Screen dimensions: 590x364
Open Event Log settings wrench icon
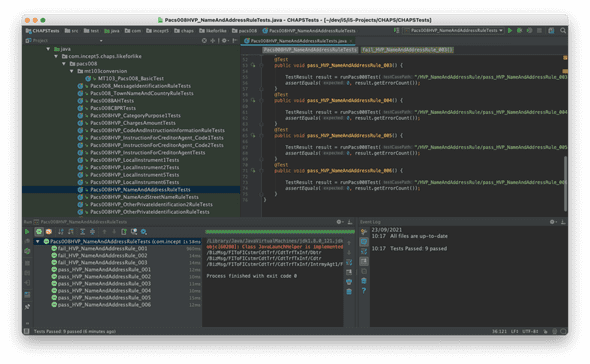(364, 231)
